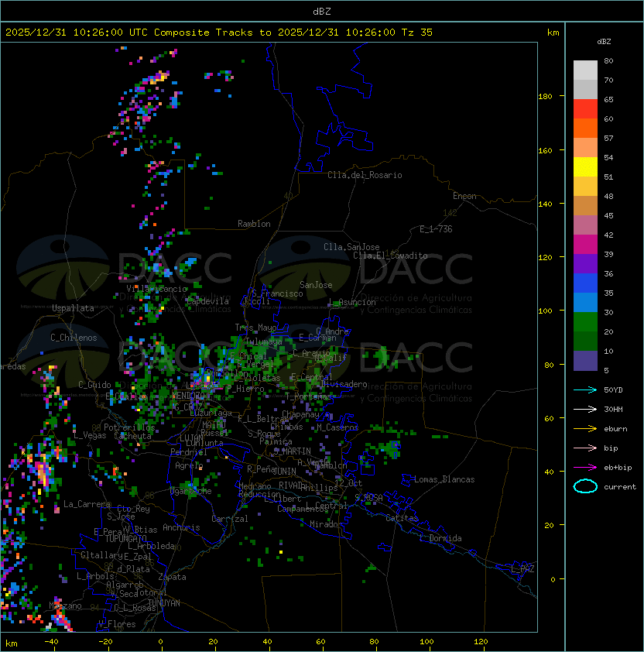Click the TUNUYAN city label

[x=163, y=602]
